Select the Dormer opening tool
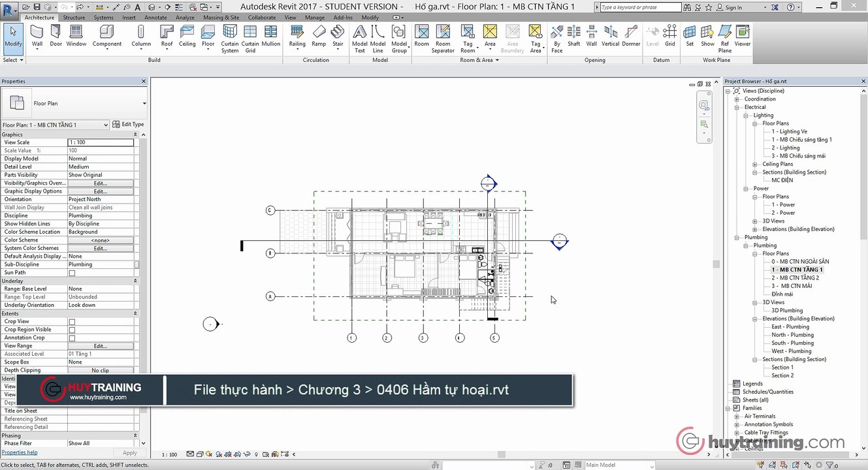Image resolution: width=868 pixels, height=470 pixels. 631,36
